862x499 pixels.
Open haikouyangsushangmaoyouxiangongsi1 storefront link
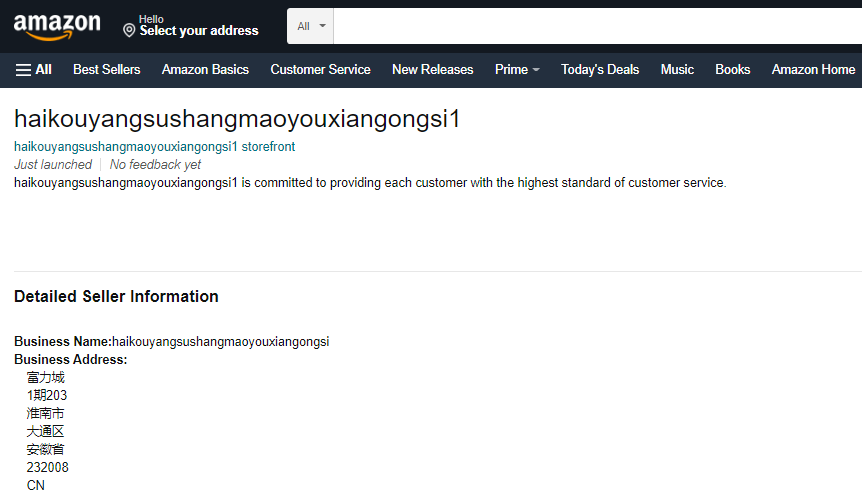click(x=154, y=147)
